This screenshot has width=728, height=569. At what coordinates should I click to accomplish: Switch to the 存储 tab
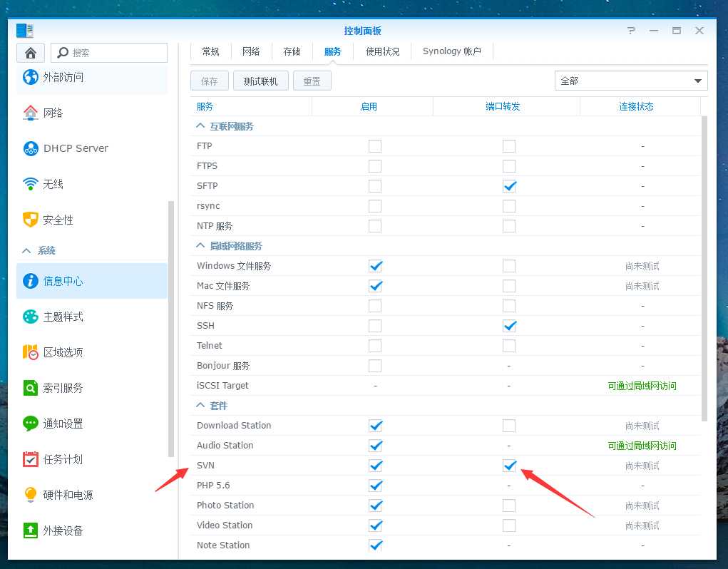(292, 51)
